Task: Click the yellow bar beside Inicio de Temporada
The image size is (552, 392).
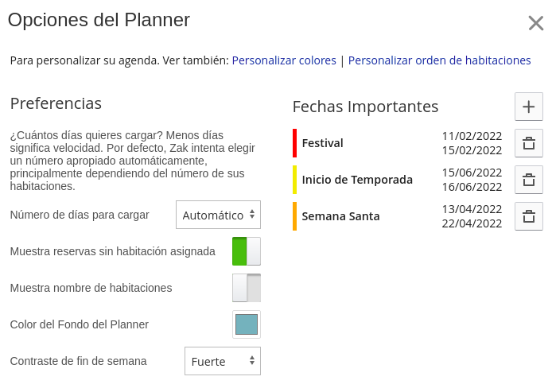Action: click(294, 180)
